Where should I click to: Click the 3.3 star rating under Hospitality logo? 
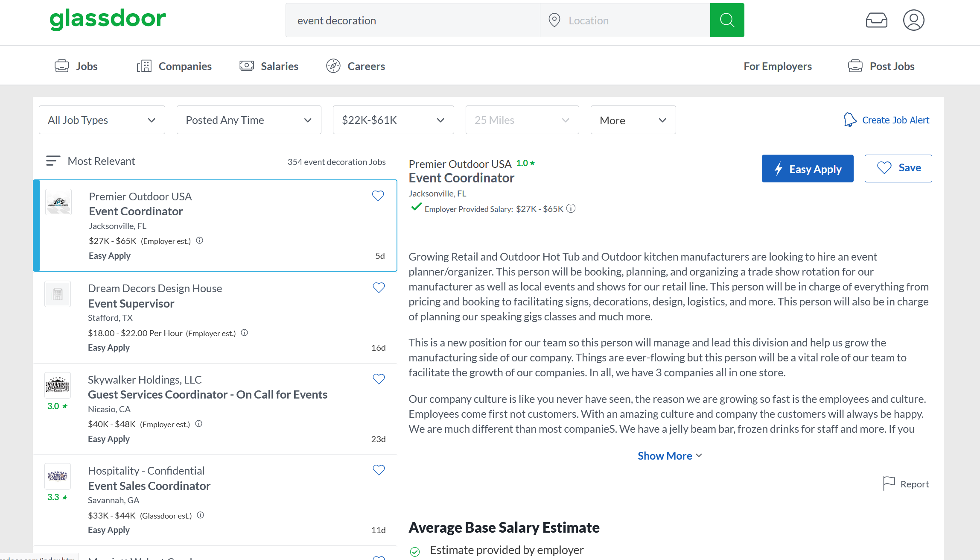point(58,497)
